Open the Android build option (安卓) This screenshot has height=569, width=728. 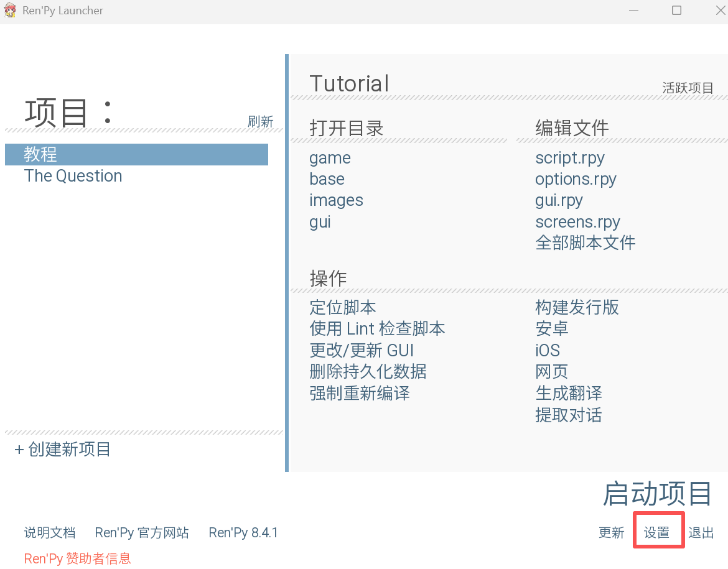point(551,328)
